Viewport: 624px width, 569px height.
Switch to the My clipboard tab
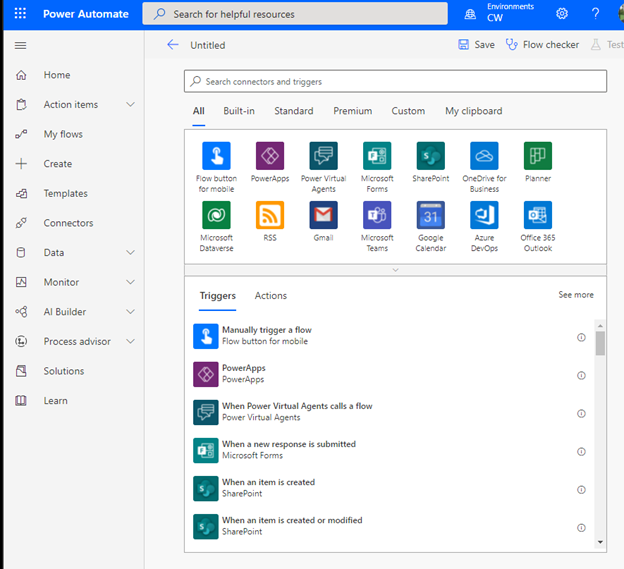coord(474,111)
